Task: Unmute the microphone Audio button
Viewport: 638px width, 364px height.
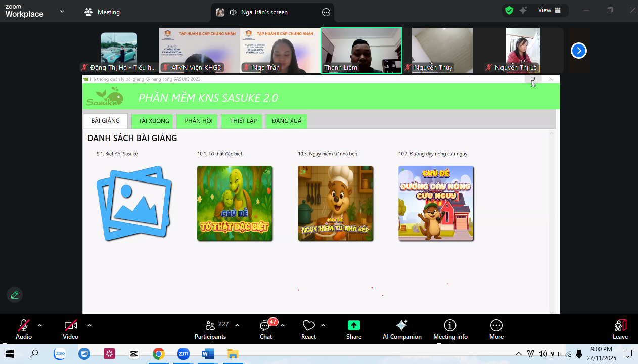Action: click(x=24, y=329)
